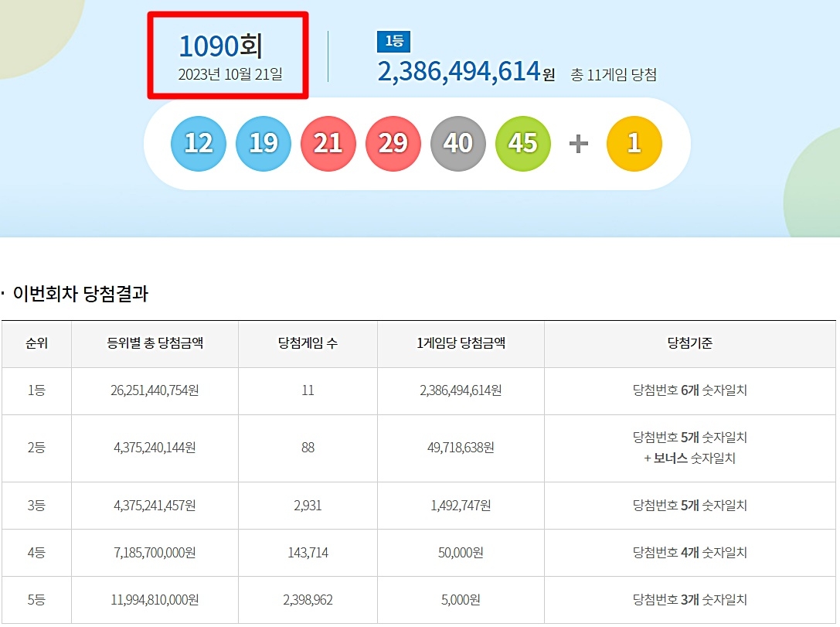Click the yellow bonus ball 1
Screen dimensions: 840x627
point(634,144)
